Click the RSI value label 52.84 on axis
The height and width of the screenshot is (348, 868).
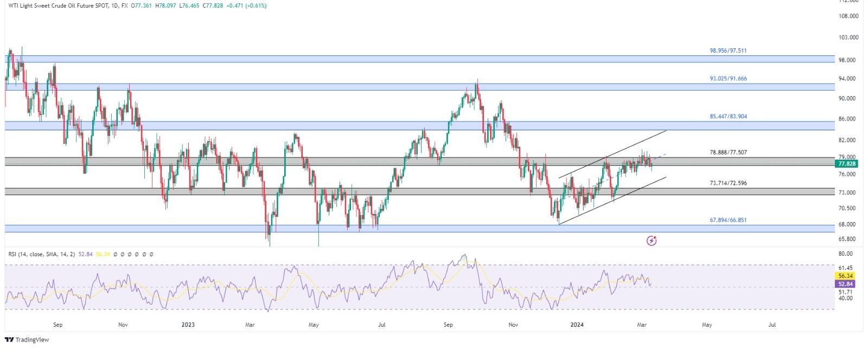pyautogui.click(x=846, y=283)
